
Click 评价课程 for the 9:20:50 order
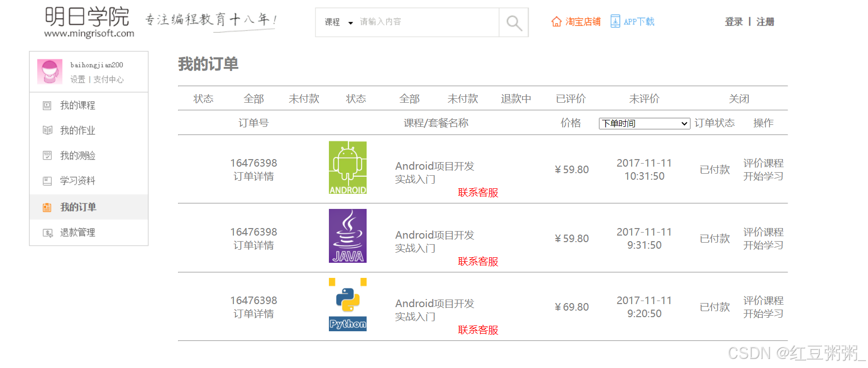coord(763,301)
